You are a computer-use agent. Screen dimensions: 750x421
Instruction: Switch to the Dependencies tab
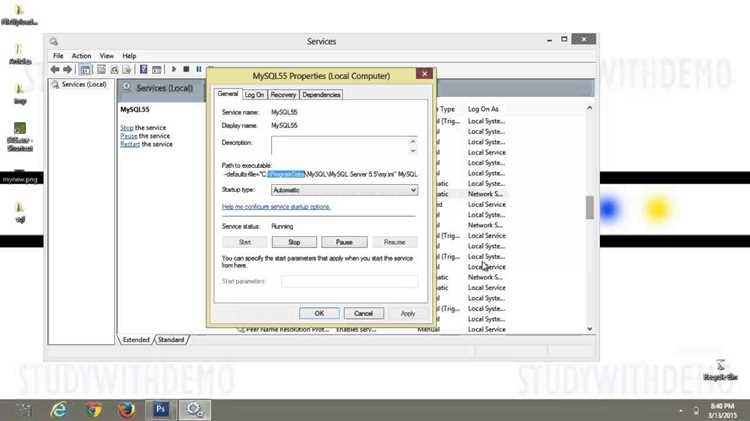(321, 95)
